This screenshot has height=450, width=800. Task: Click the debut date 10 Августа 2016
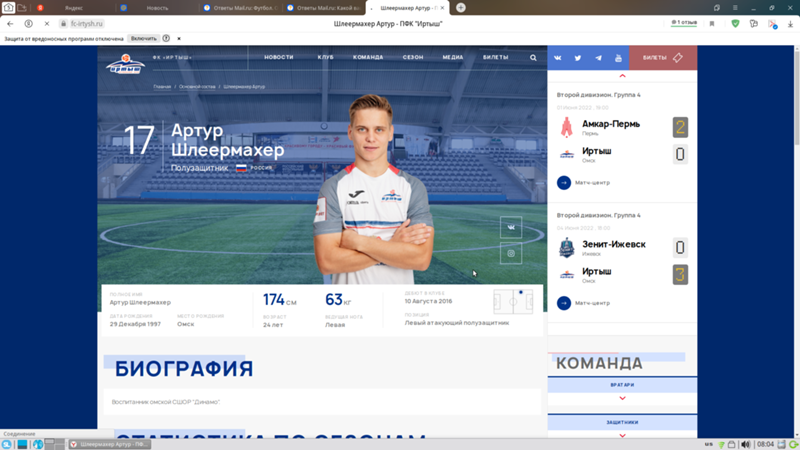[x=428, y=301]
